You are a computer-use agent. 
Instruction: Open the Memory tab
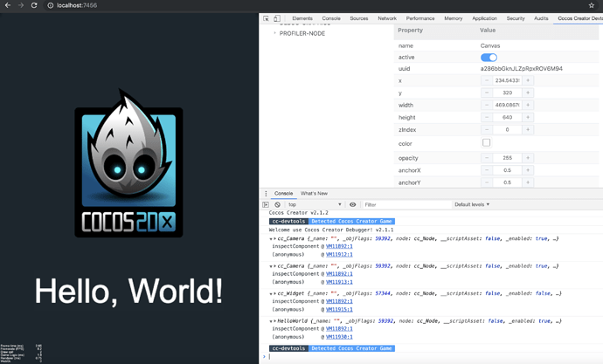pos(454,18)
